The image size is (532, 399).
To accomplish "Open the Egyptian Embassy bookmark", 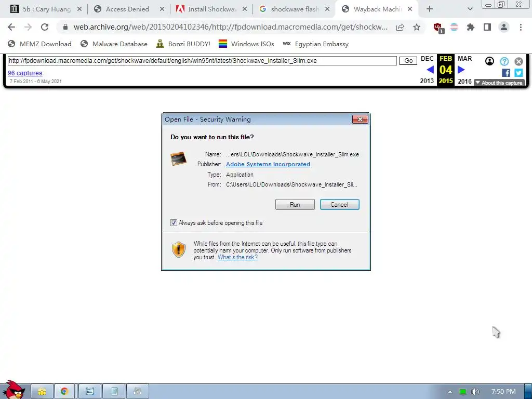I will [x=315, y=44].
